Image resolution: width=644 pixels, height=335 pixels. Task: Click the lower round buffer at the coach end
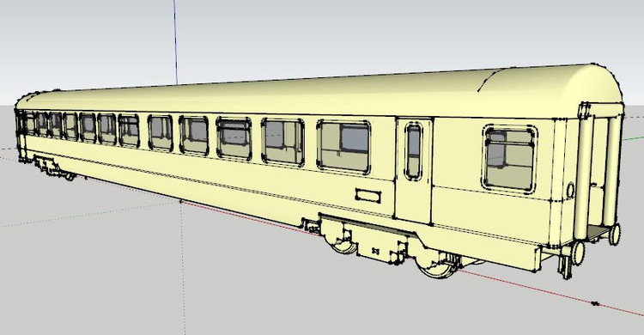click(577, 253)
